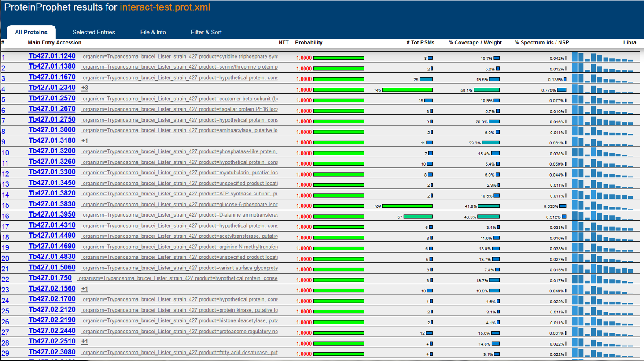Click the interact-test.prot.xml file name in the title
This screenshot has width=644, height=361.
(x=165, y=7)
